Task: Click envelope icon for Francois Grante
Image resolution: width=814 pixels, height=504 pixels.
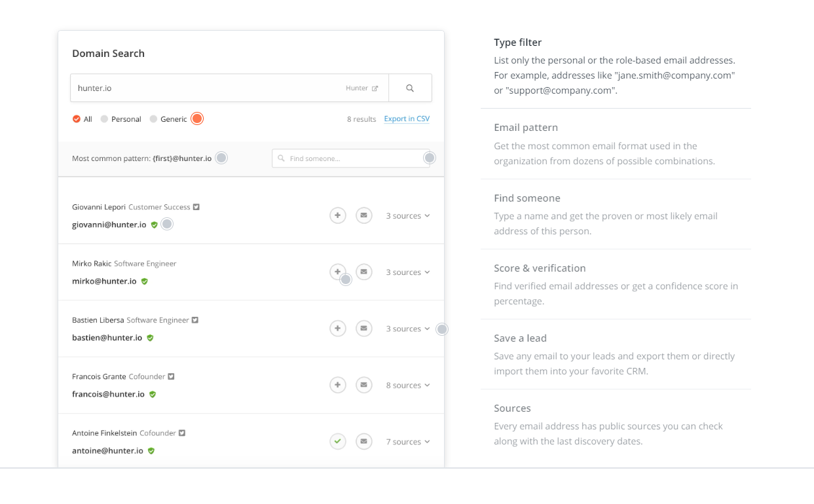Action: point(364,385)
